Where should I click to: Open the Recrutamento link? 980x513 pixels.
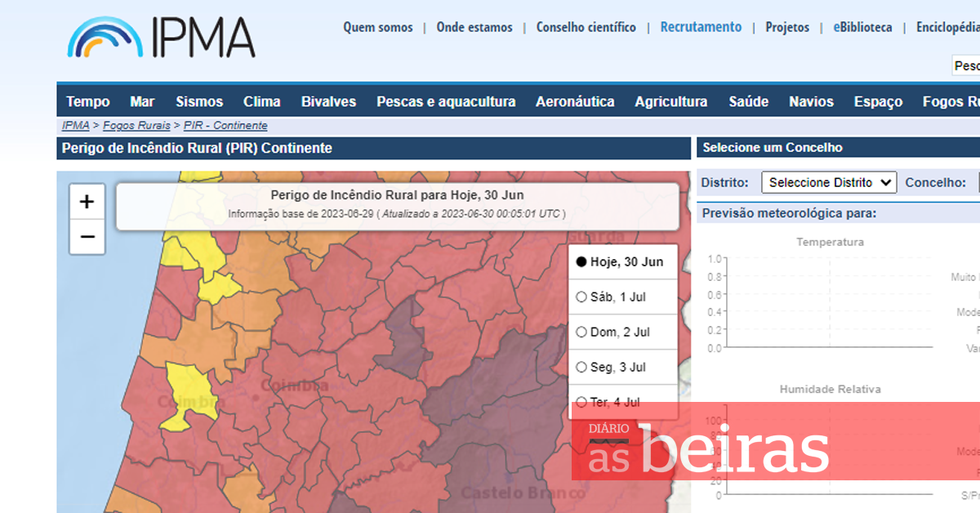(x=701, y=28)
